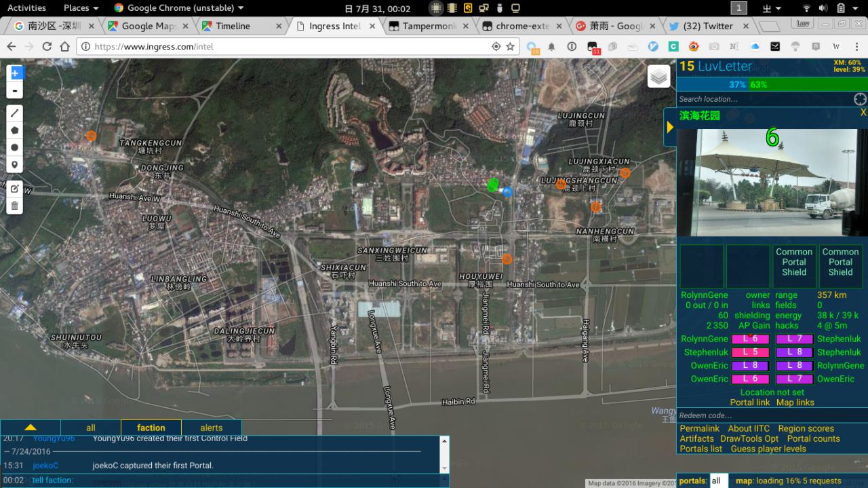The height and width of the screenshot is (488, 868).
Task: Select the draw polyline tool
Action: [x=14, y=113]
